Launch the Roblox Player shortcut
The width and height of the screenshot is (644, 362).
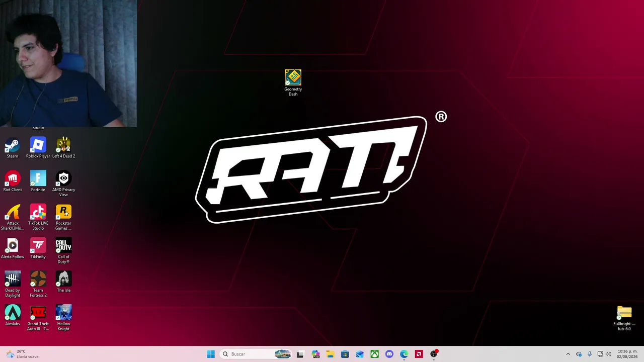click(38, 148)
